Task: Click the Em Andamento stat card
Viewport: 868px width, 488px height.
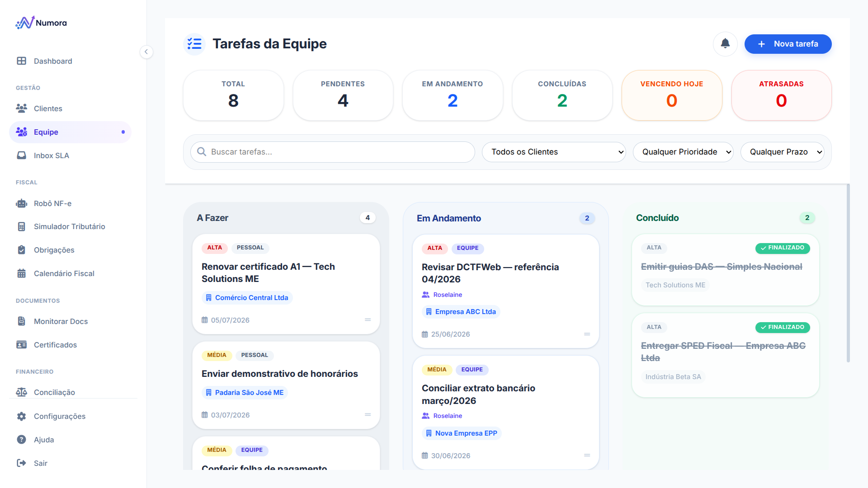Action: (453, 95)
